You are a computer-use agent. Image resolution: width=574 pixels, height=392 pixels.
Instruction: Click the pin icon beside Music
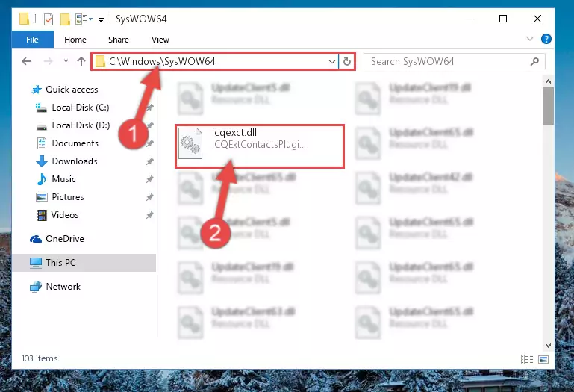(x=150, y=179)
